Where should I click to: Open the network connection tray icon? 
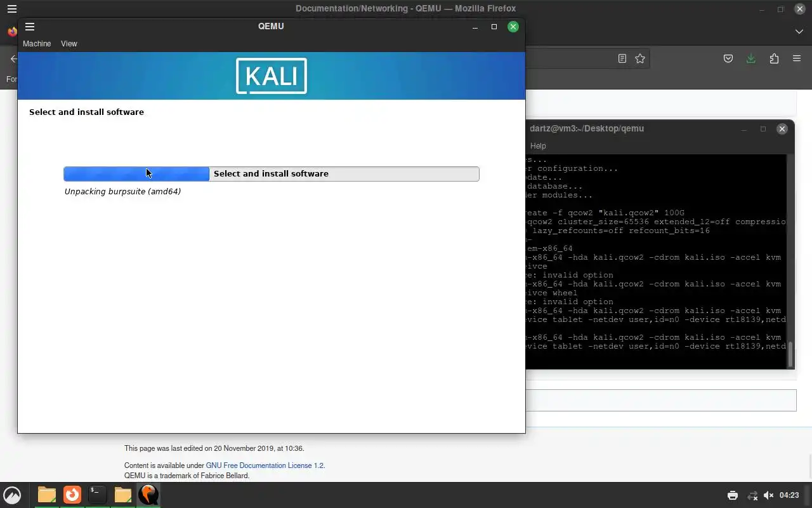[752, 495]
